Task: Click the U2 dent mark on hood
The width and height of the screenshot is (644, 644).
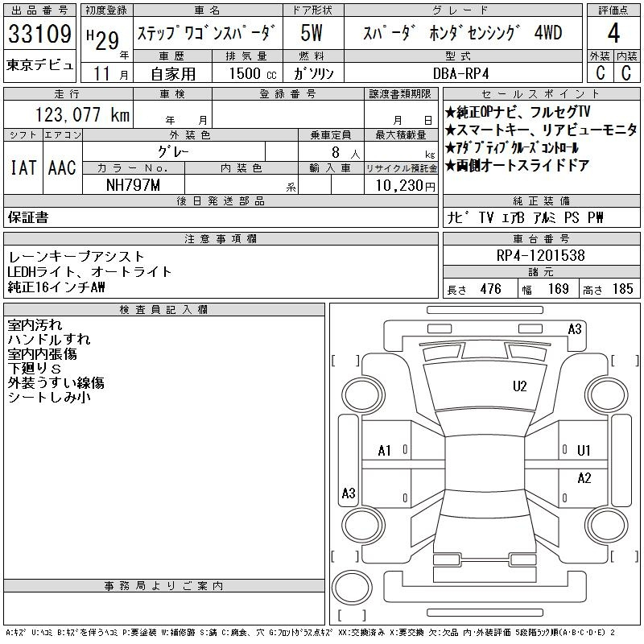Action: (x=519, y=386)
